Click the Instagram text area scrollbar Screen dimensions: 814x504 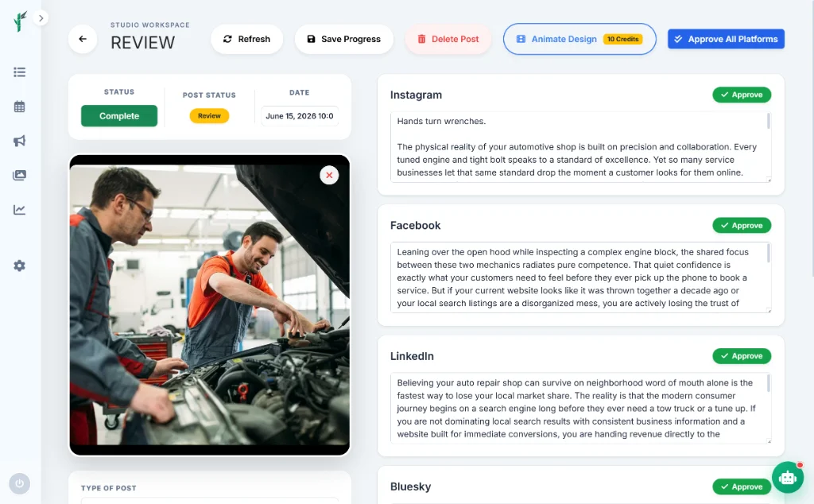769,122
